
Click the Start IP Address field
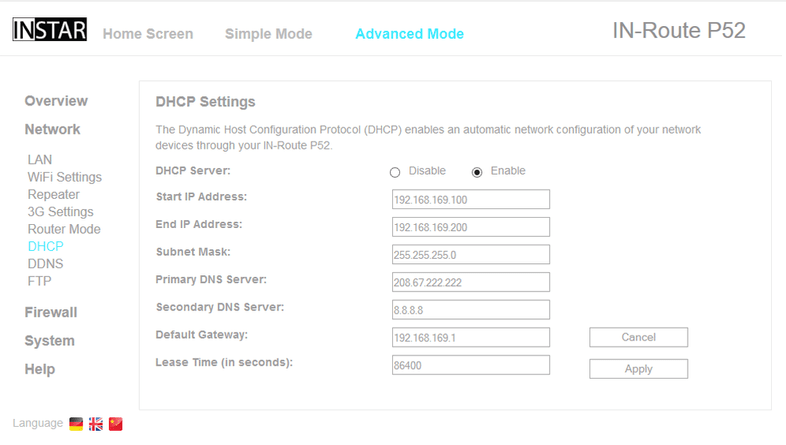click(470, 200)
